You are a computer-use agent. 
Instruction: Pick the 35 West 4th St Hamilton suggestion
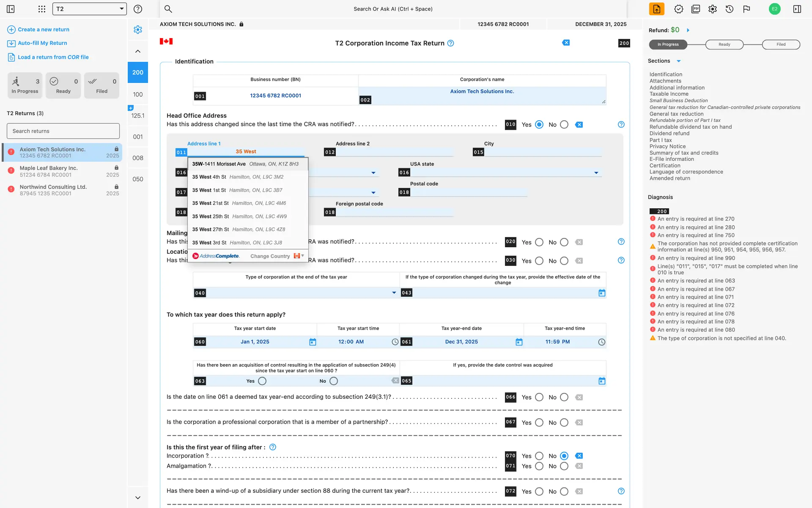click(248, 177)
